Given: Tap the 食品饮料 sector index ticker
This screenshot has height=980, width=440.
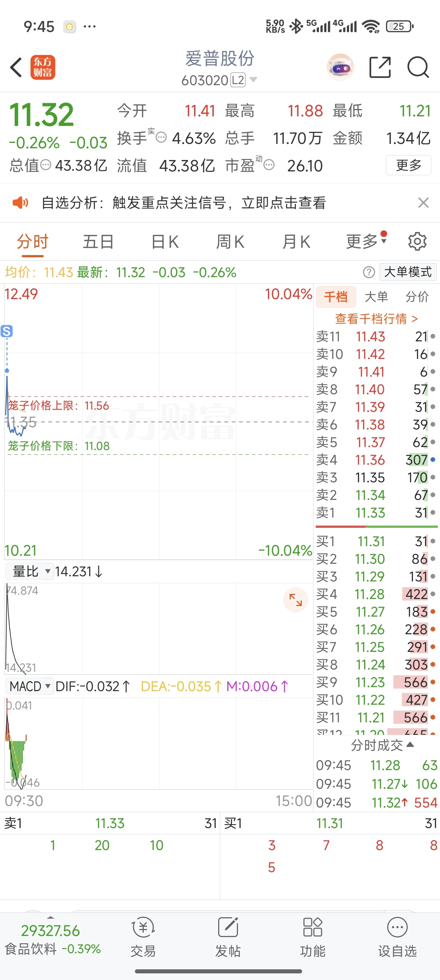Looking at the screenshot, I should click(52, 939).
